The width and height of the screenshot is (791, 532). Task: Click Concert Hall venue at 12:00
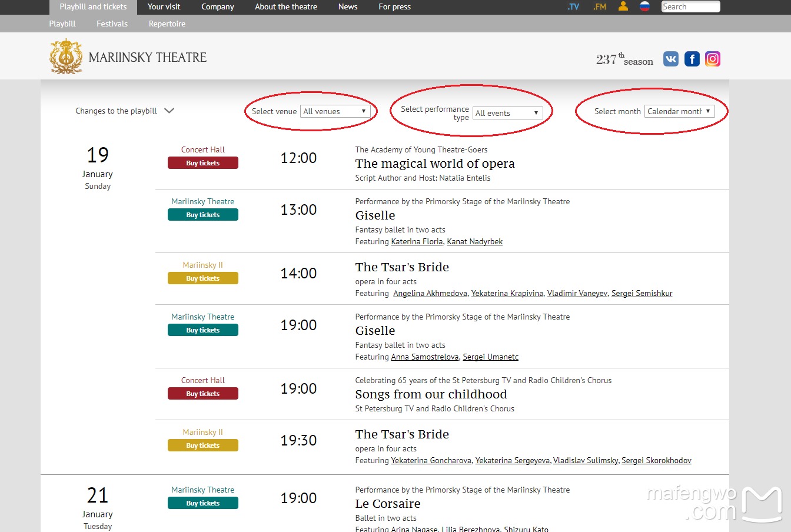(203, 149)
